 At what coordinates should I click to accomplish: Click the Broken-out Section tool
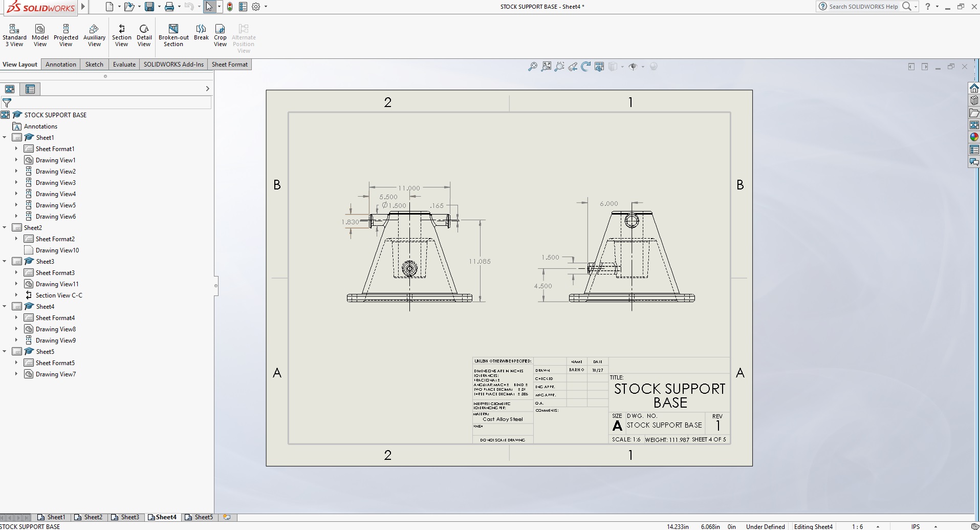point(173,35)
